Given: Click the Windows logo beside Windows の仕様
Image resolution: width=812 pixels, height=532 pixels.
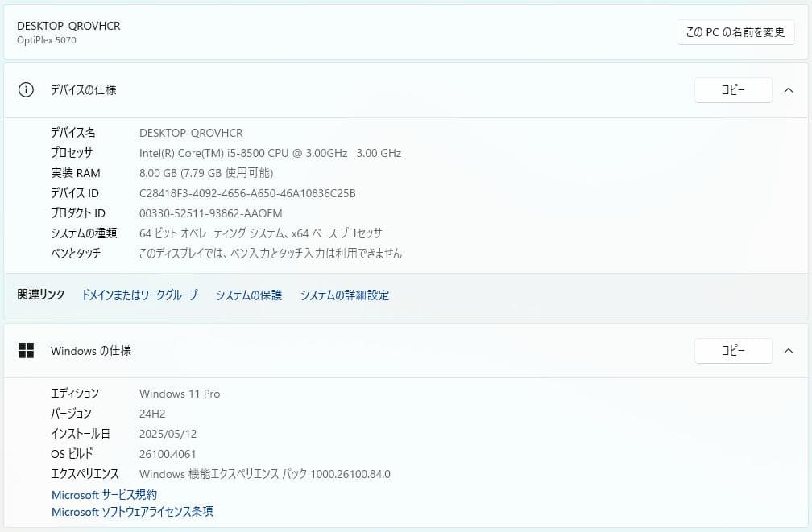Looking at the screenshot, I should (27, 350).
